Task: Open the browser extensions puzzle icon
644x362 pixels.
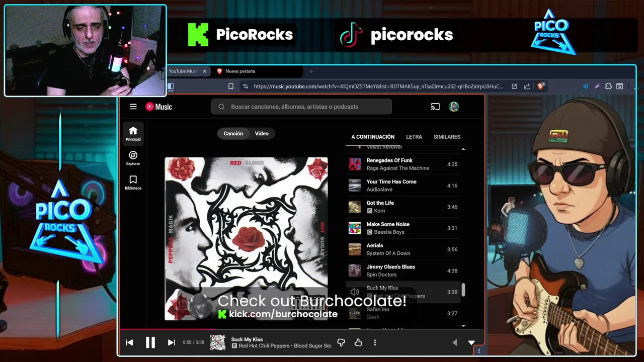Action: pyautogui.click(x=609, y=86)
